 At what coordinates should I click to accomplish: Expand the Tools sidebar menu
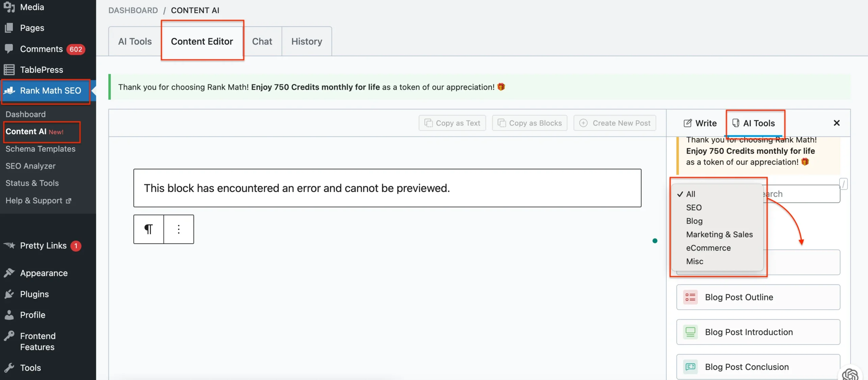[9, 367]
